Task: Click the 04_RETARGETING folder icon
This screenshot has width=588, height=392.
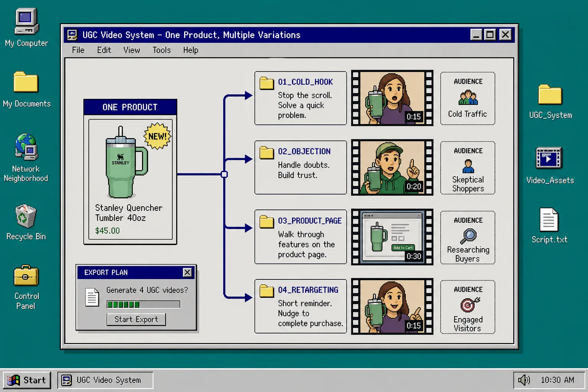Action: click(x=266, y=291)
